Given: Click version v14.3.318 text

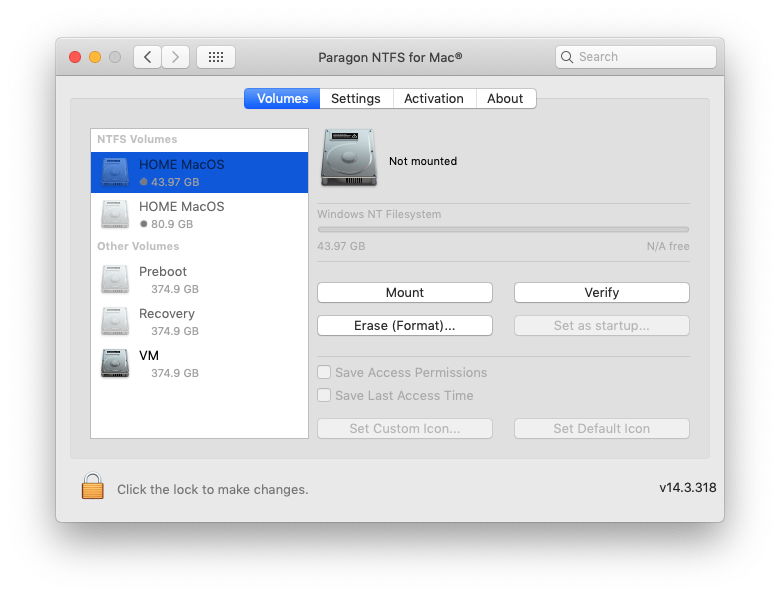Looking at the screenshot, I should point(687,487).
